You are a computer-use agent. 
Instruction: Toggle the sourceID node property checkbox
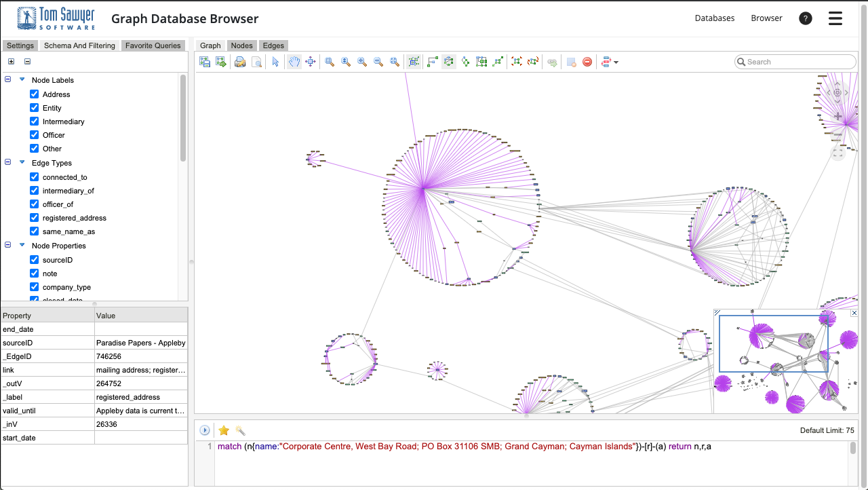click(34, 259)
